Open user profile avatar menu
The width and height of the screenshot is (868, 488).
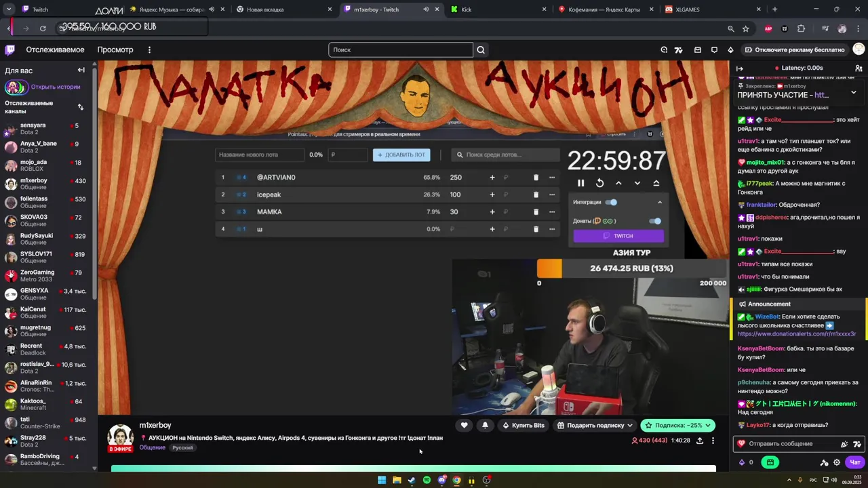[x=859, y=49]
